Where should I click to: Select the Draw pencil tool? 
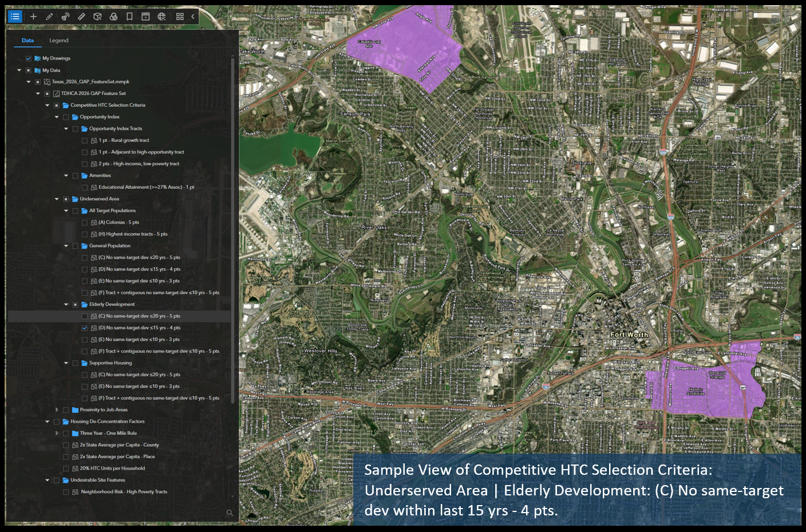[x=49, y=16]
